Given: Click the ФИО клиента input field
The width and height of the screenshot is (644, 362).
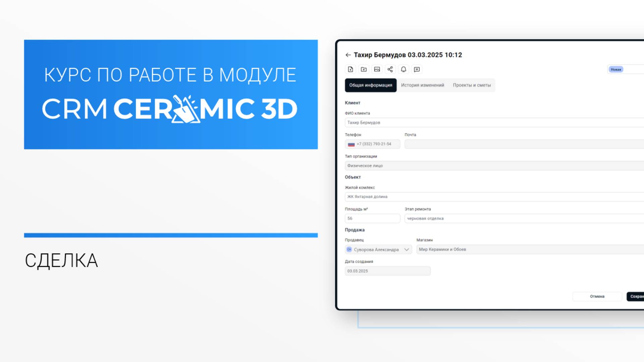Looking at the screenshot, I should click(494, 123).
